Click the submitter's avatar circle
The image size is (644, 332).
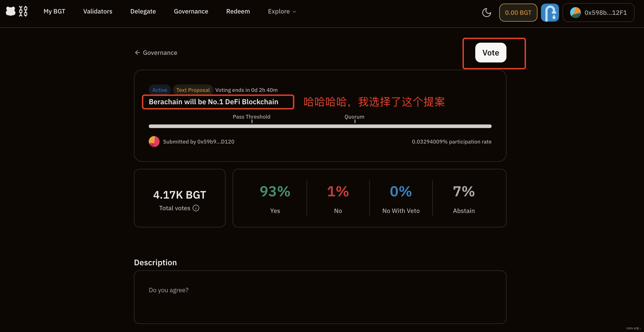click(x=154, y=142)
